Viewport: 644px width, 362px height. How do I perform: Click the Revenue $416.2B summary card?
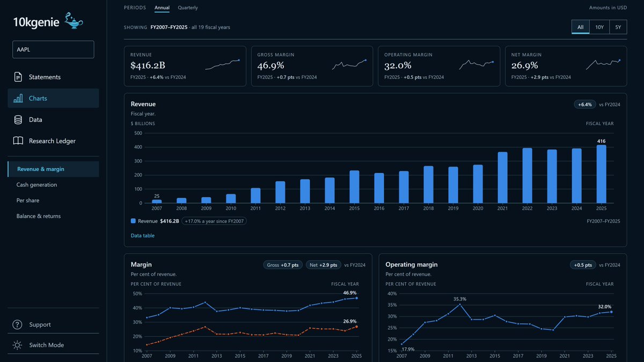click(x=185, y=66)
